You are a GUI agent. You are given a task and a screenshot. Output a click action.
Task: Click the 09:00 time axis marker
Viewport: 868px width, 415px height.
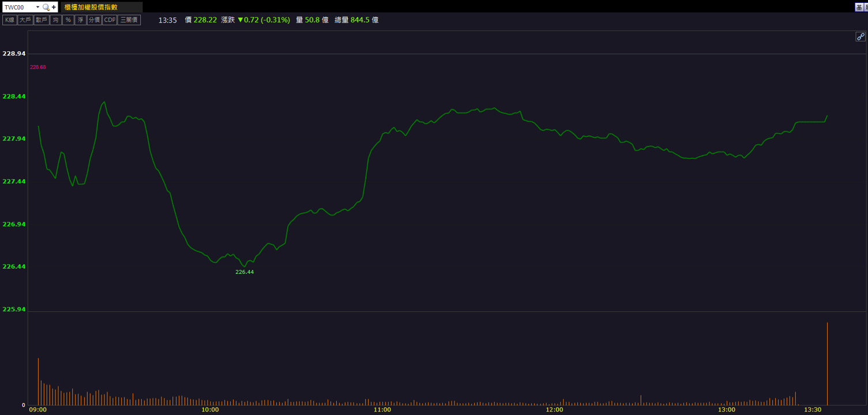(38, 410)
